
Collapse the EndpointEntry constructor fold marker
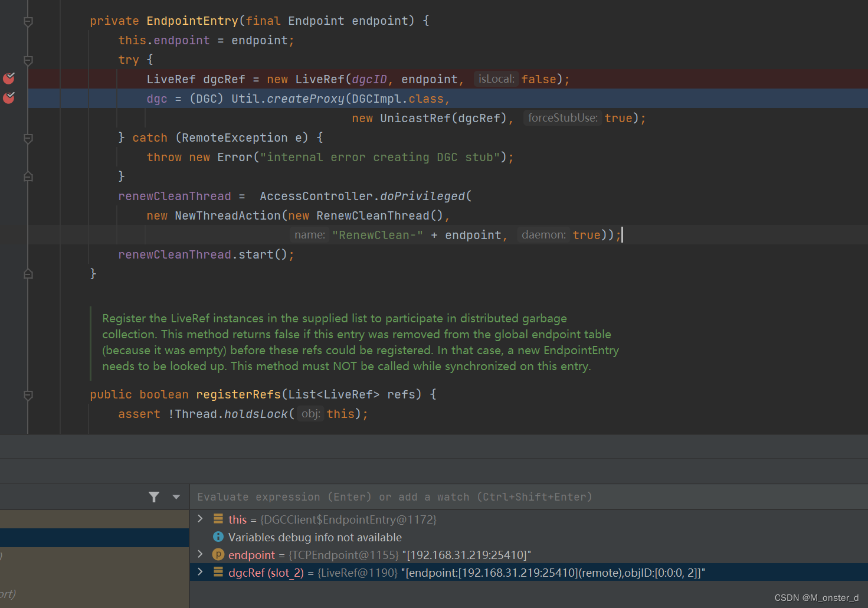click(x=28, y=21)
